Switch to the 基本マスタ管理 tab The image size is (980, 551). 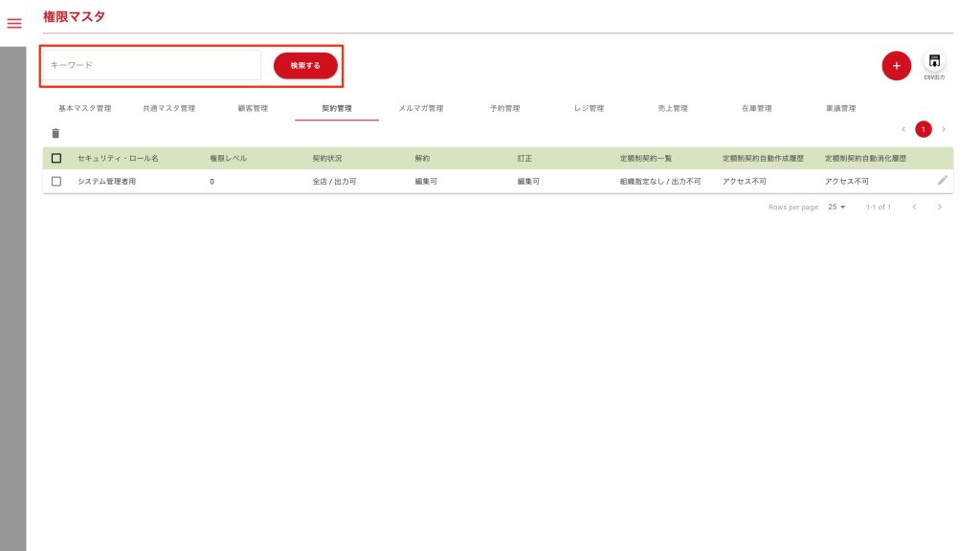[x=85, y=108]
